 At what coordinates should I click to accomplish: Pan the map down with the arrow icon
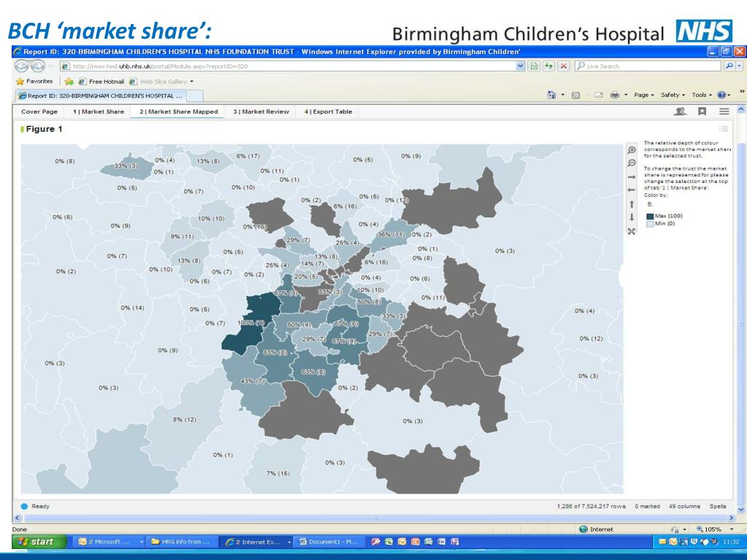tap(632, 217)
